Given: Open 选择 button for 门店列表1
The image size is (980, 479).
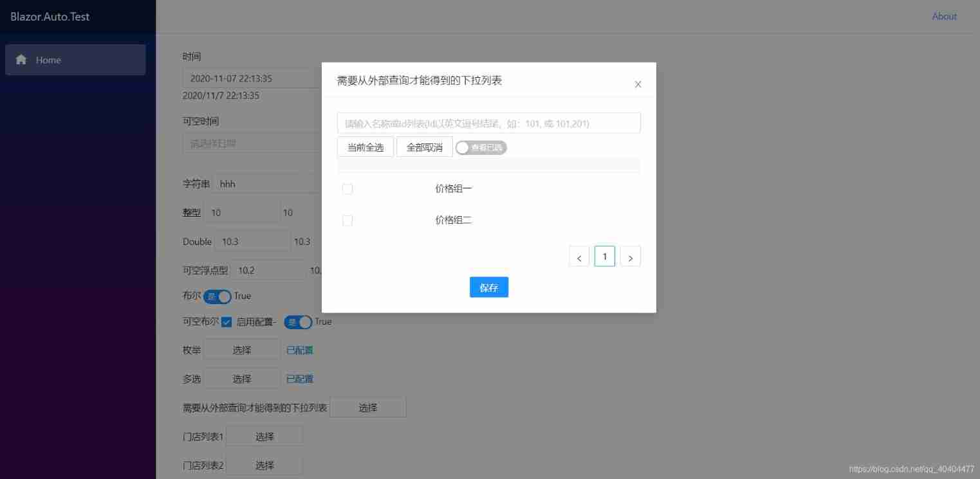Looking at the screenshot, I should coord(264,437).
